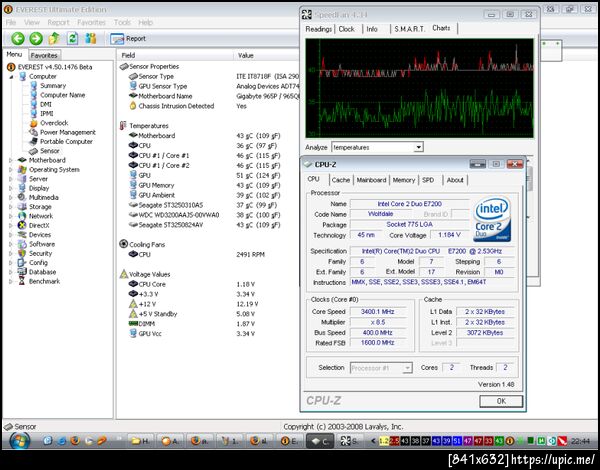Click the Security shield icon in tree

click(22, 253)
